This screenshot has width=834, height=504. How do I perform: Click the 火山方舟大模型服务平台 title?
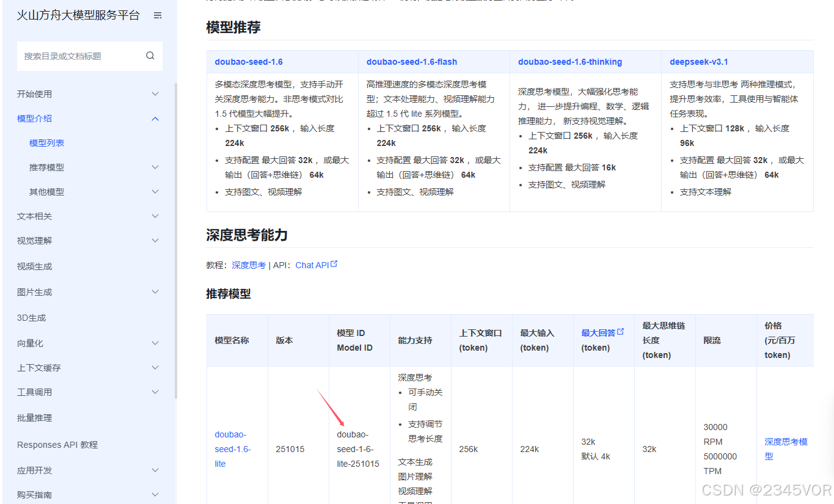coord(78,15)
